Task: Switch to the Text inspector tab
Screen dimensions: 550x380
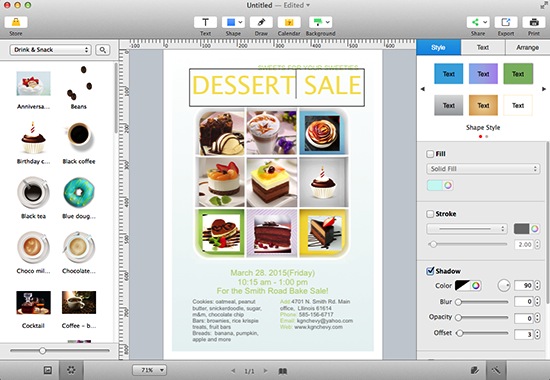Action: [x=483, y=47]
